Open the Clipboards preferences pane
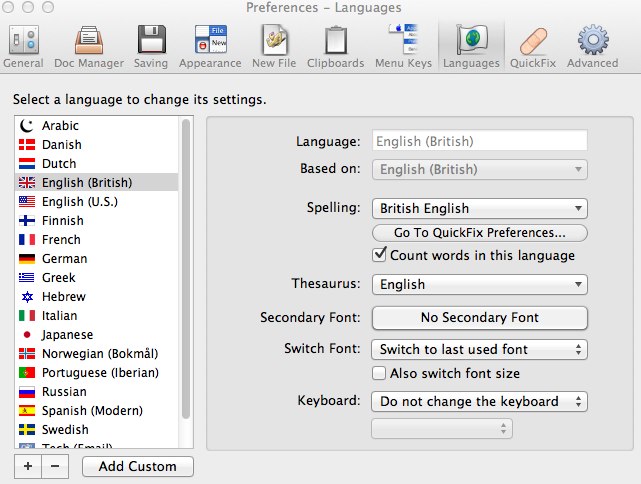The width and height of the screenshot is (641, 484). (x=335, y=46)
